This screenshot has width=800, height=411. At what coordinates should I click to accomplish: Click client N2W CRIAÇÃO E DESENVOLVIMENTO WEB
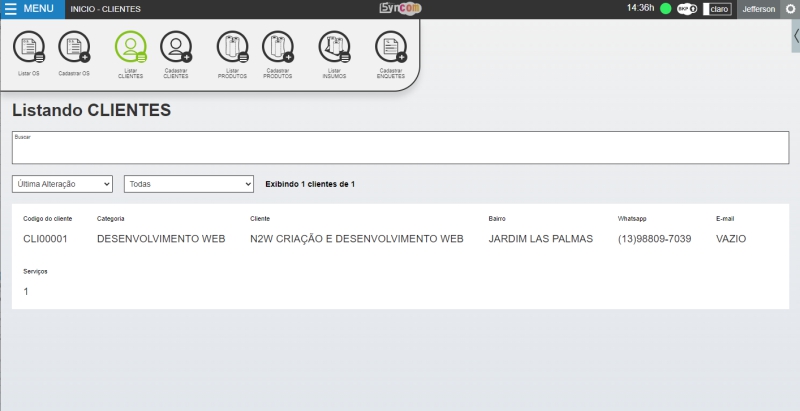357,239
